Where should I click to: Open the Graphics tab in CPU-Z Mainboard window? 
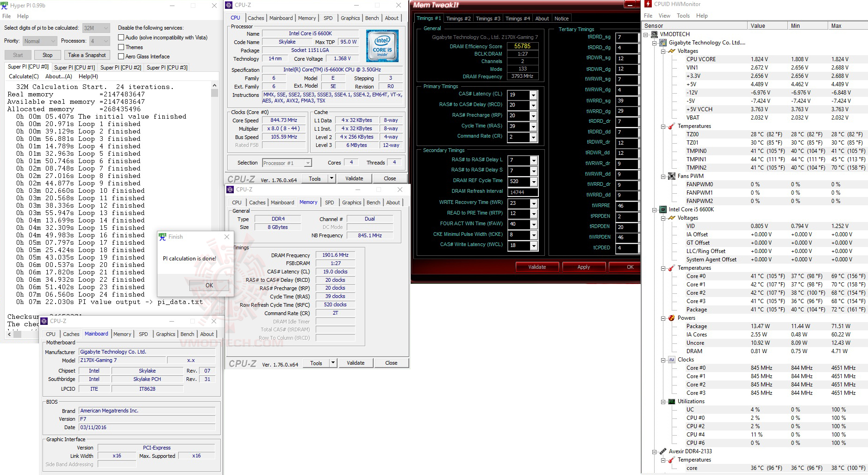(166, 334)
